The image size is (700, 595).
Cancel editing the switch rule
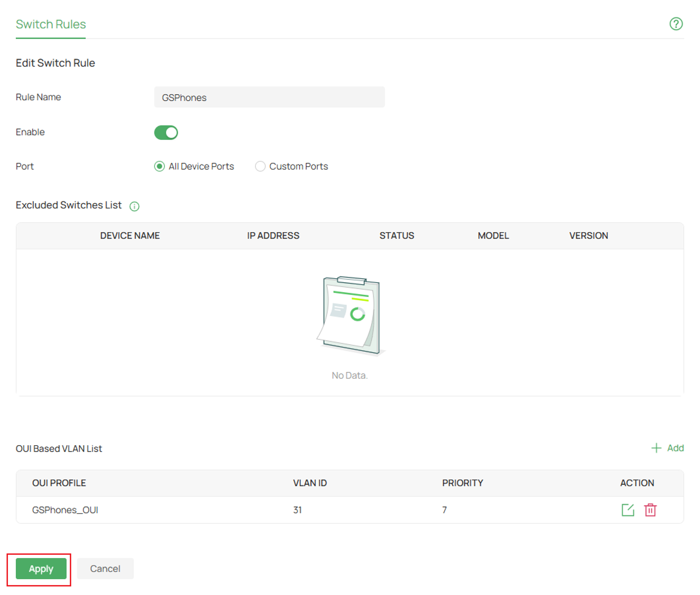pyautogui.click(x=105, y=569)
